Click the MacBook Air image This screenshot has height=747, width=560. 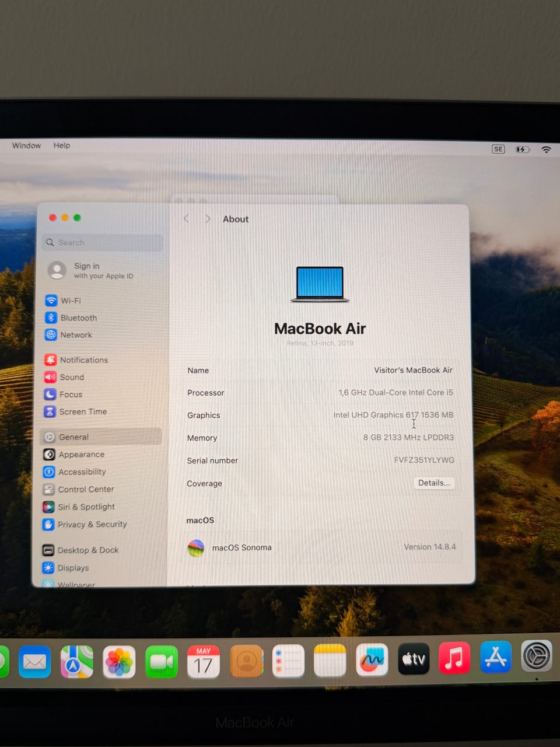tap(320, 284)
